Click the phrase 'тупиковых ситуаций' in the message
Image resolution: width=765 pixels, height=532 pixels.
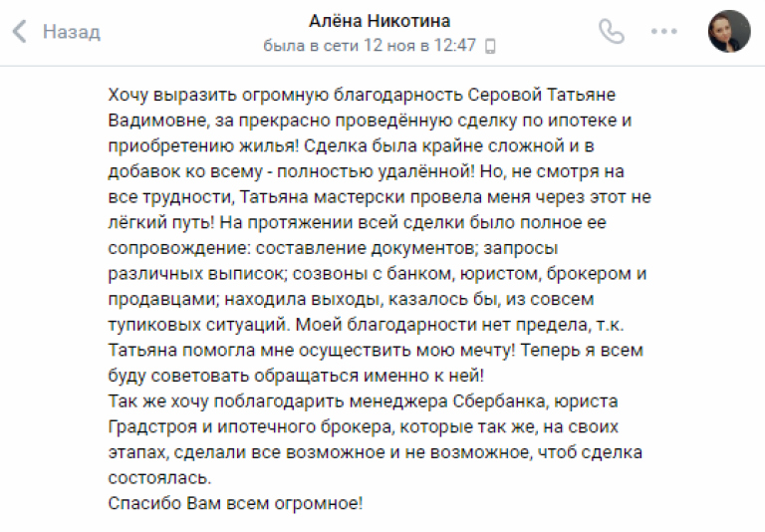(199, 325)
